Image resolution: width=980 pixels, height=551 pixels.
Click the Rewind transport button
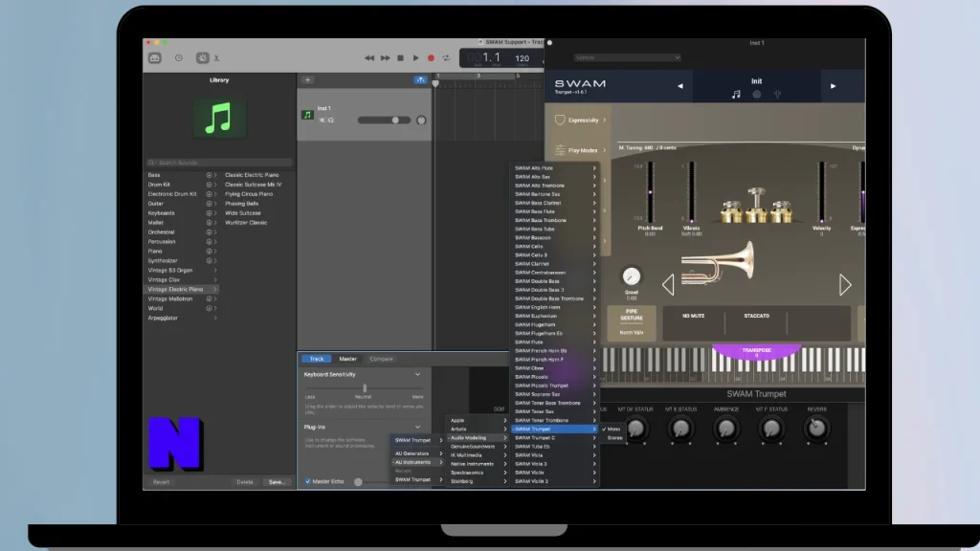[369, 58]
